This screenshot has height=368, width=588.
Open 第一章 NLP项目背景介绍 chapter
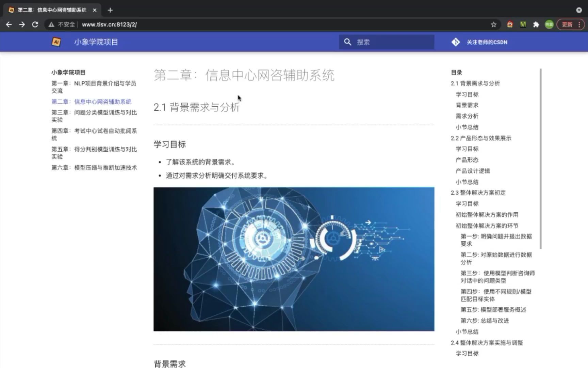coord(94,87)
